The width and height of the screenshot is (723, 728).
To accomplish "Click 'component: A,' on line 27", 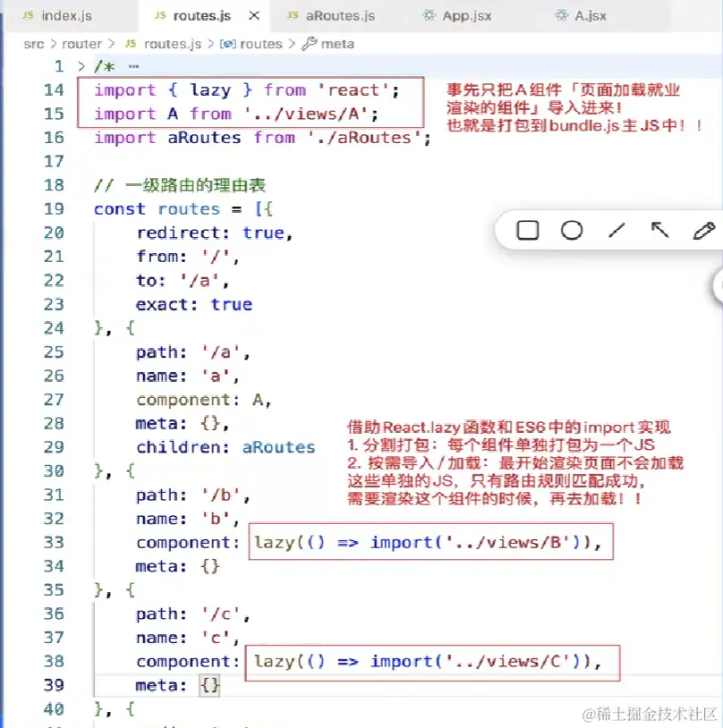I will (x=204, y=400).
